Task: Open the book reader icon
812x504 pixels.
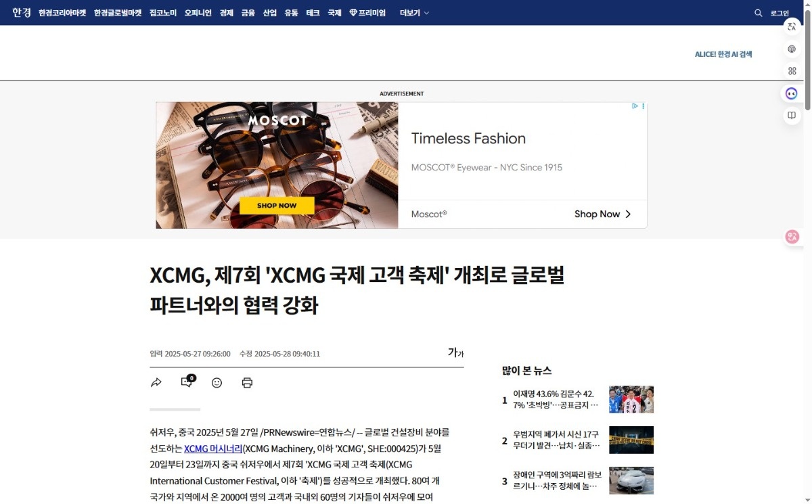Action: tap(792, 116)
